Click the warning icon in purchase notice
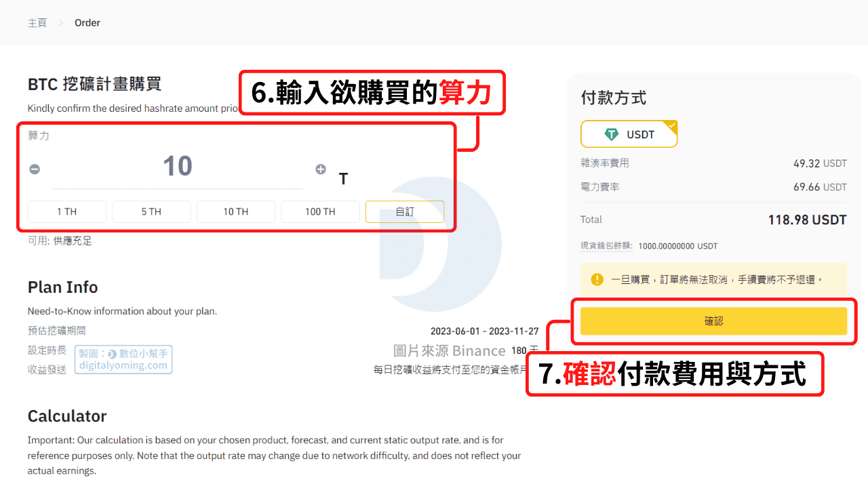The height and width of the screenshot is (488, 868). (x=597, y=279)
